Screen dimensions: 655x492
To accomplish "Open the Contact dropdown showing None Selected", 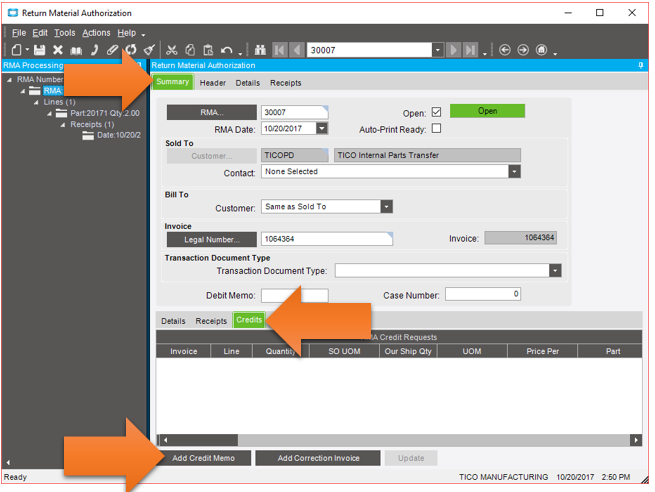I will 514,171.
